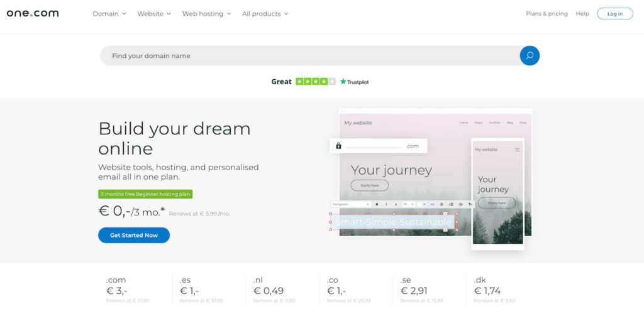Click the Starts here button in desktop preview

tap(370, 185)
